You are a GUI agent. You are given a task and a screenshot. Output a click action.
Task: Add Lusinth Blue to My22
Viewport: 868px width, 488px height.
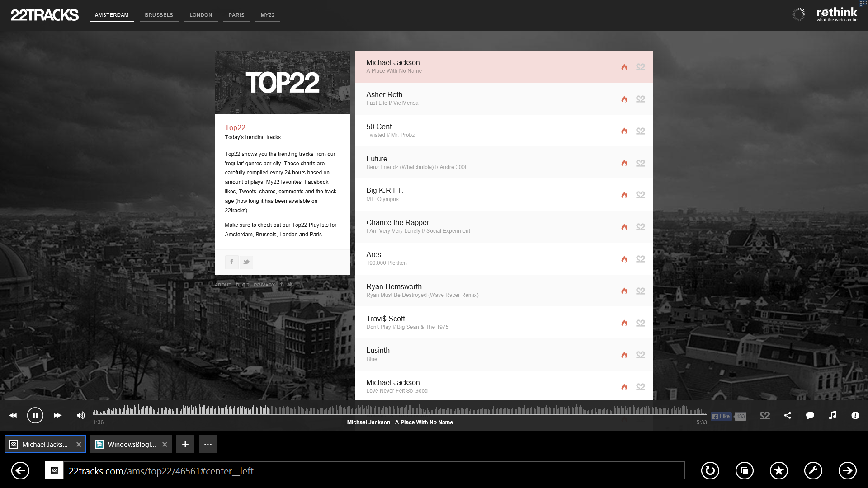click(641, 355)
